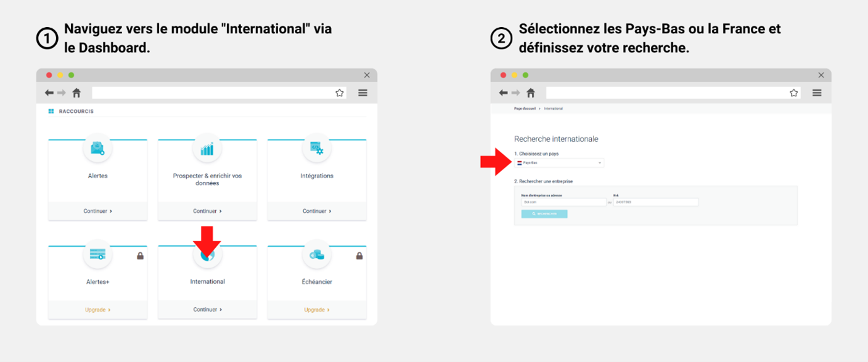
Task: Click the Échéancier coins icon
Action: pyautogui.click(x=317, y=255)
